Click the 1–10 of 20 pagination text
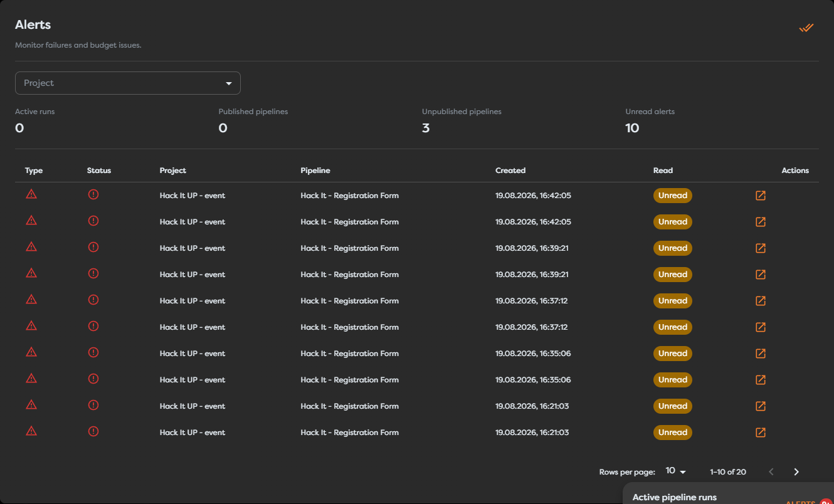This screenshot has height=504, width=834. coord(728,472)
